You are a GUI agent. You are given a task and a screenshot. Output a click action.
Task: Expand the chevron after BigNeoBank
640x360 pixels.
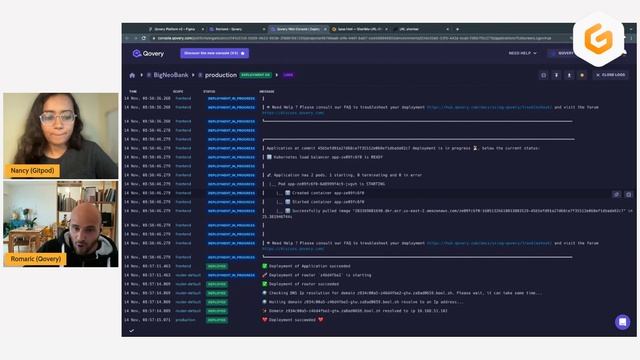[x=193, y=75]
